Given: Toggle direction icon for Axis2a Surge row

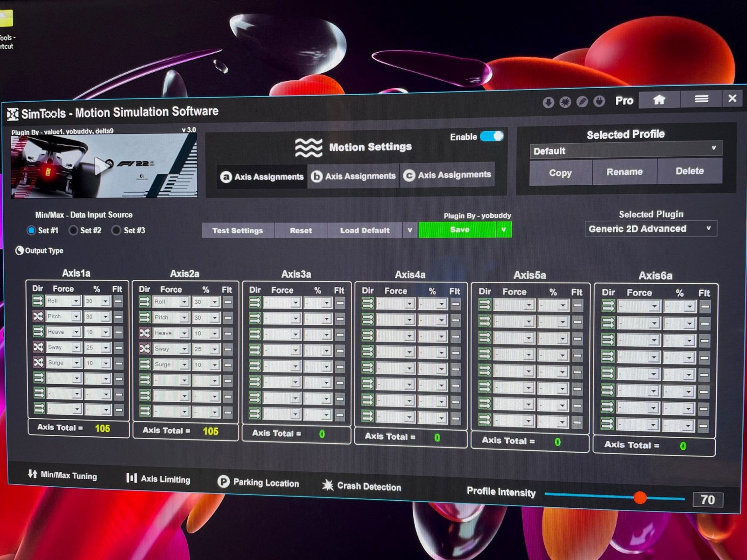Looking at the screenshot, I should 145,364.
